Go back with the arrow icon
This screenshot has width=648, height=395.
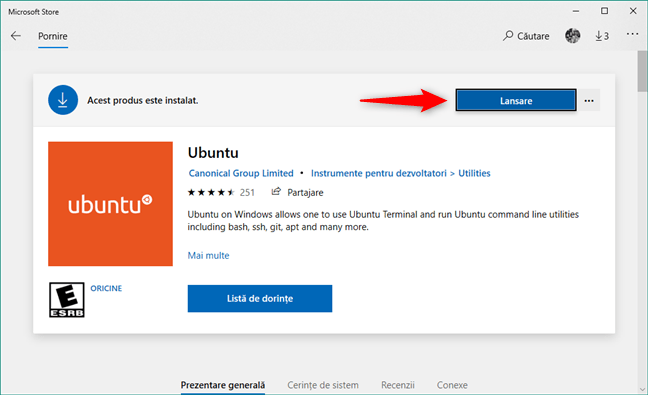(x=16, y=36)
